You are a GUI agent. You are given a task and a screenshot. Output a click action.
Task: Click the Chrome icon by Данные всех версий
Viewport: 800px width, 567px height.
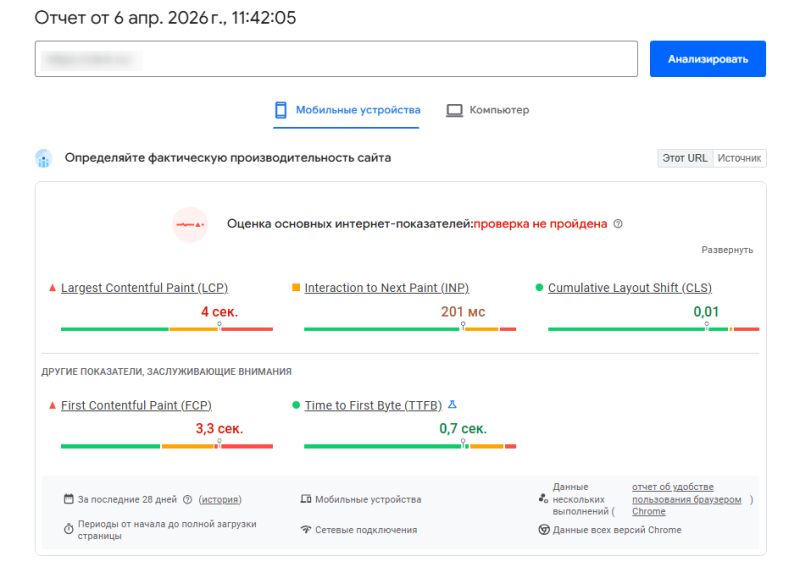tap(544, 530)
